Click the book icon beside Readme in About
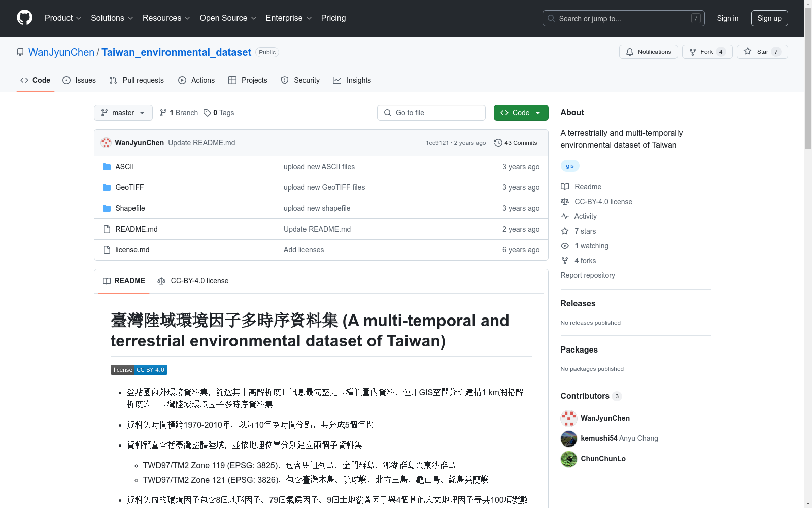Image resolution: width=812 pixels, height=508 pixels. click(x=565, y=187)
